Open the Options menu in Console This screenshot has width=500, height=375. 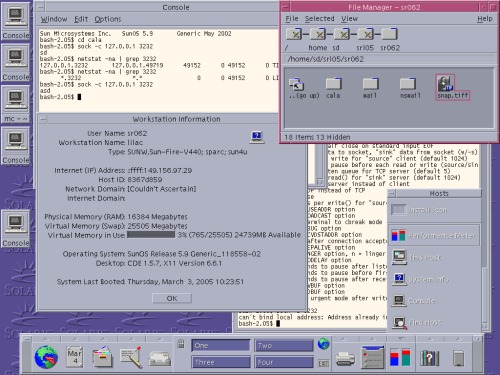pos(108,19)
